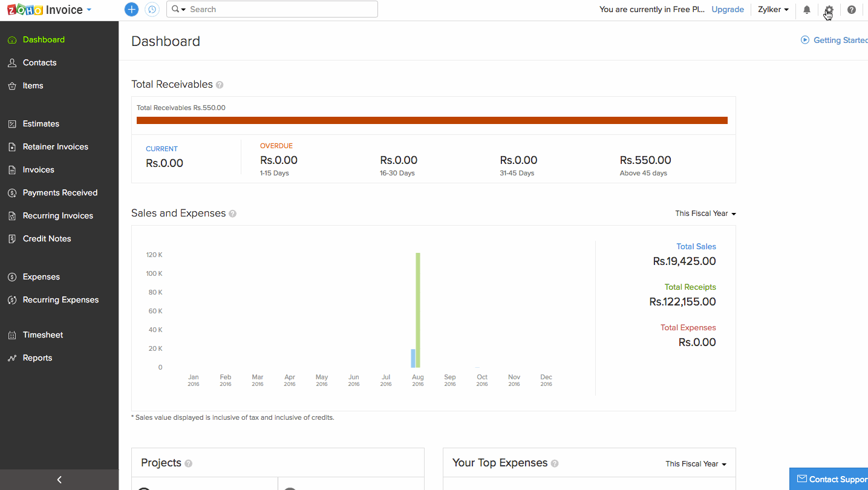The width and height of the screenshot is (868, 490).
Task: Open the Getting Started link
Action: 838,41
